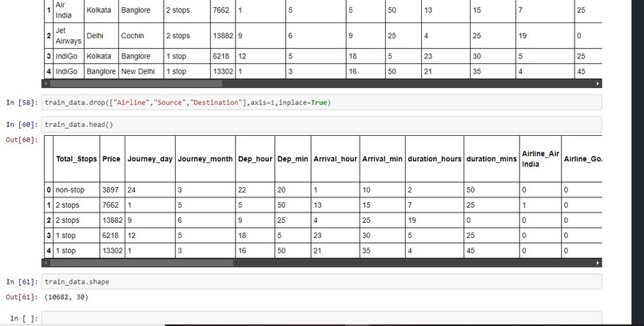Click the price 6218 in the Out[60] table
Screen dimensions: 644x326
110,235
